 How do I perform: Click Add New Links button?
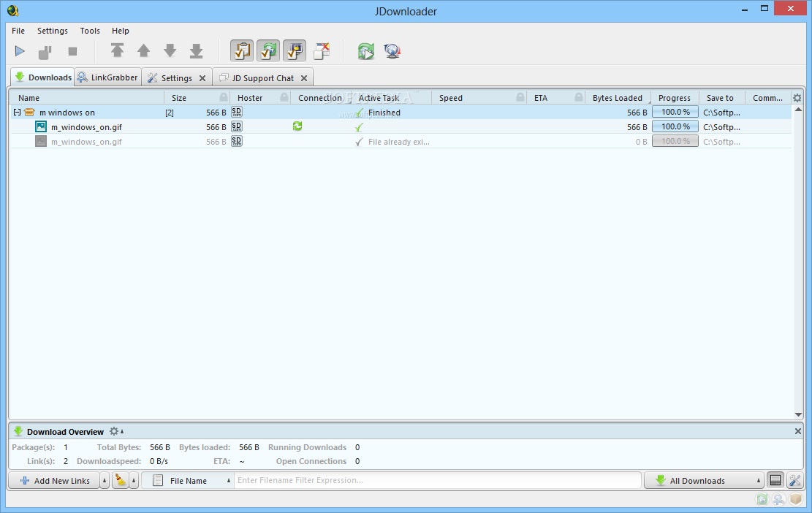54,480
